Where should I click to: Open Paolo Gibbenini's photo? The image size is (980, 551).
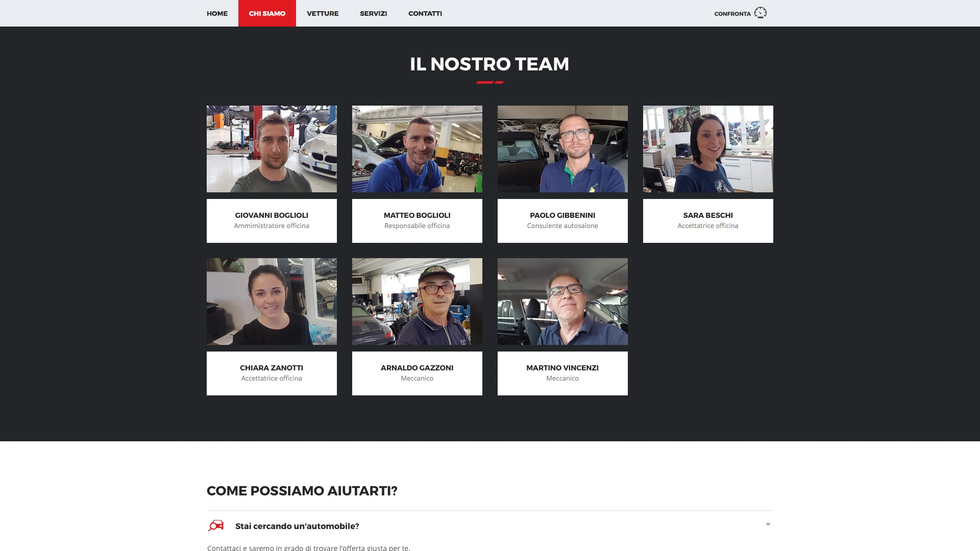click(562, 149)
